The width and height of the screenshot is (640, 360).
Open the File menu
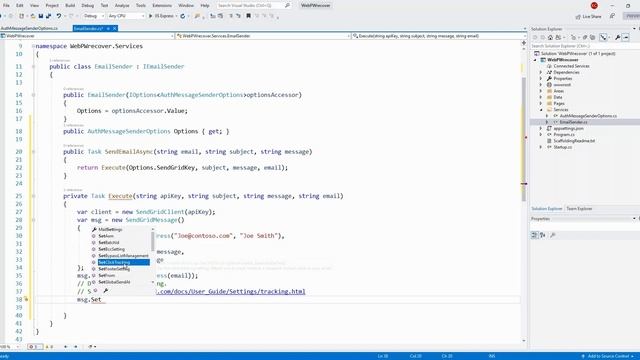(x=6, y=5)
